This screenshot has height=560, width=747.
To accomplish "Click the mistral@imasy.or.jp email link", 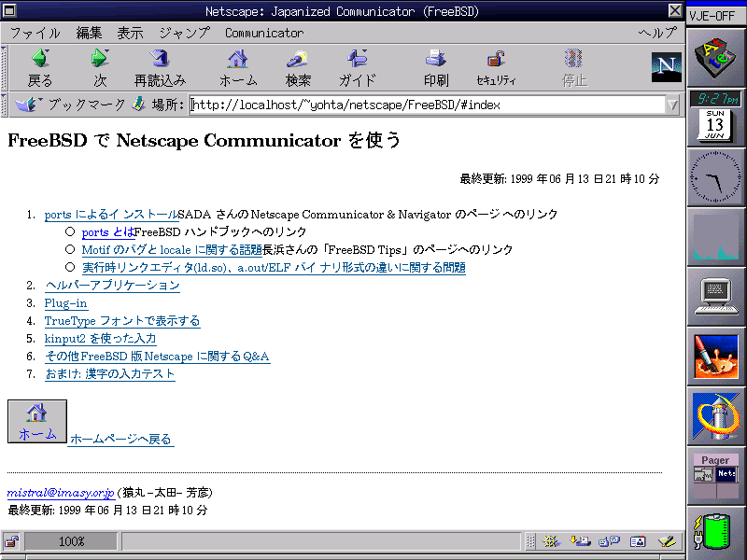I will 61,493.
